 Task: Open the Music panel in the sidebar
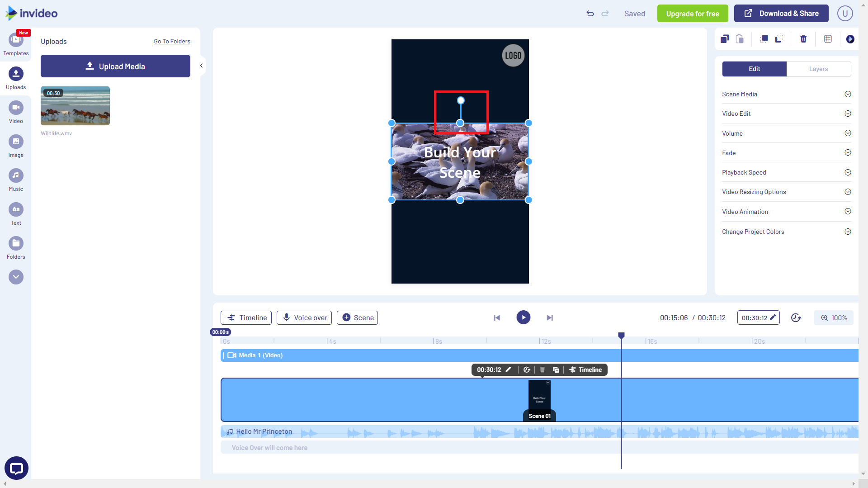[16, 180]
